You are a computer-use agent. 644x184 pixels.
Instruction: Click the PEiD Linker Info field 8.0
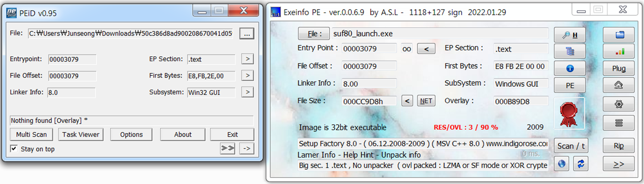click(x=71, y=92)
